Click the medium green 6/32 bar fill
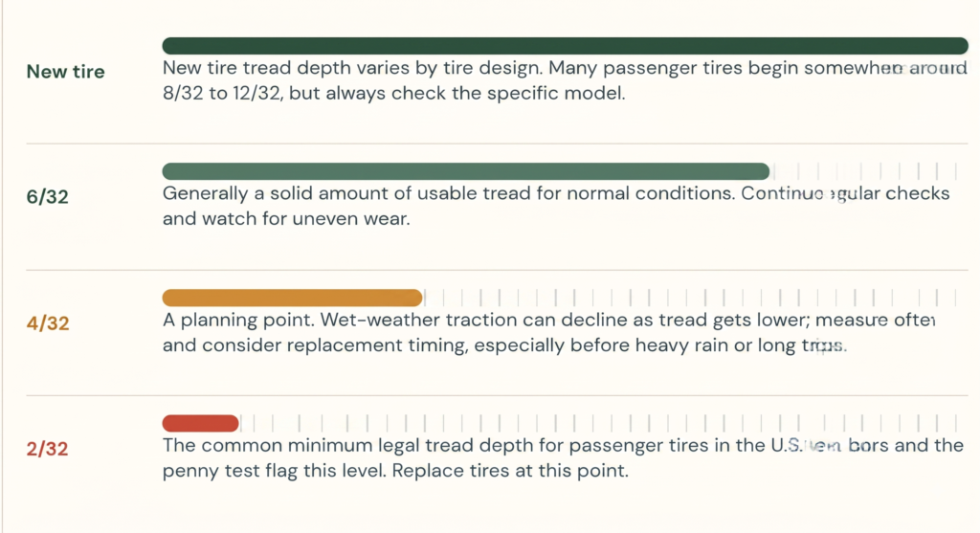The height and width of the screenshot is (533, 980). 466,171
